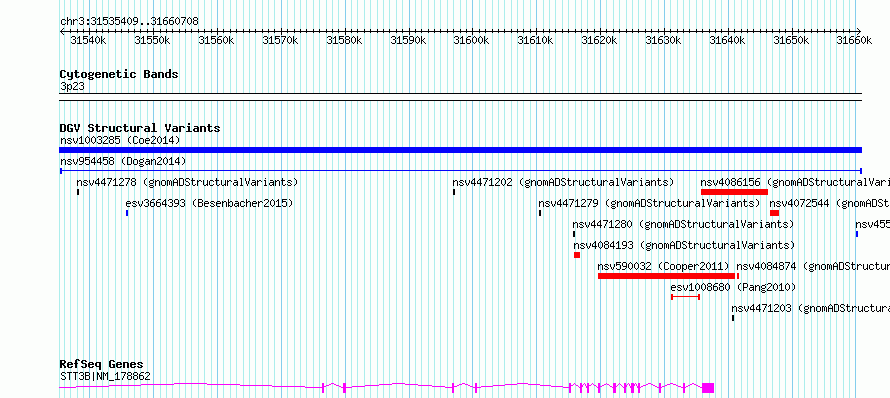
Task: Click the black nsv4471279 variant marker
Action: 540,213
